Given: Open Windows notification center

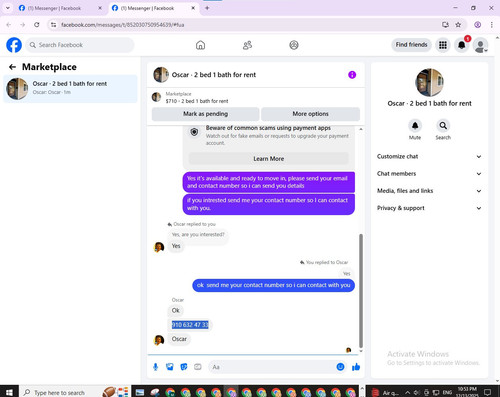Looking at the screenshot, I should [x=488, y=392].
